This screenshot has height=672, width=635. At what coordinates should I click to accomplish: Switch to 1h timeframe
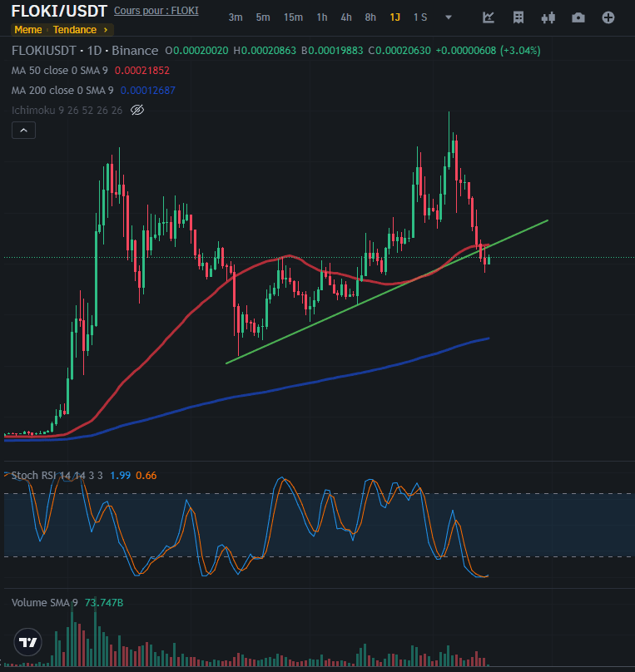321,17
